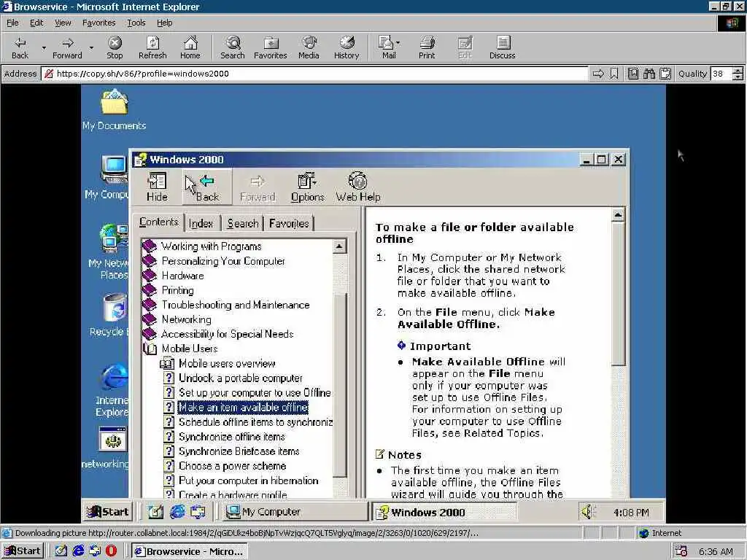The image size is (747, 560).
Task: Open dropdown arrow next to Forward button
Action: click(x=91, y=47)
